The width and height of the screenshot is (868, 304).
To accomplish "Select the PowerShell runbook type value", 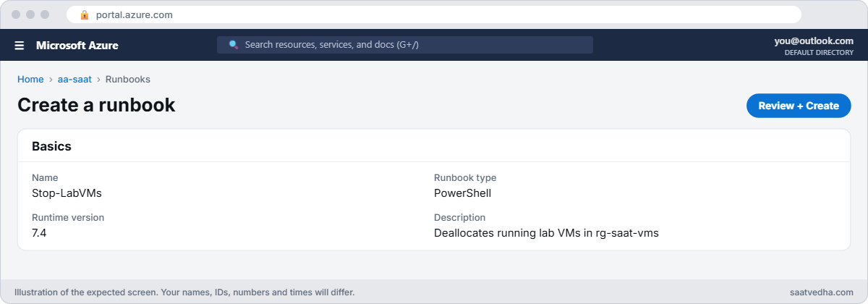I will [x=462, y=193].
